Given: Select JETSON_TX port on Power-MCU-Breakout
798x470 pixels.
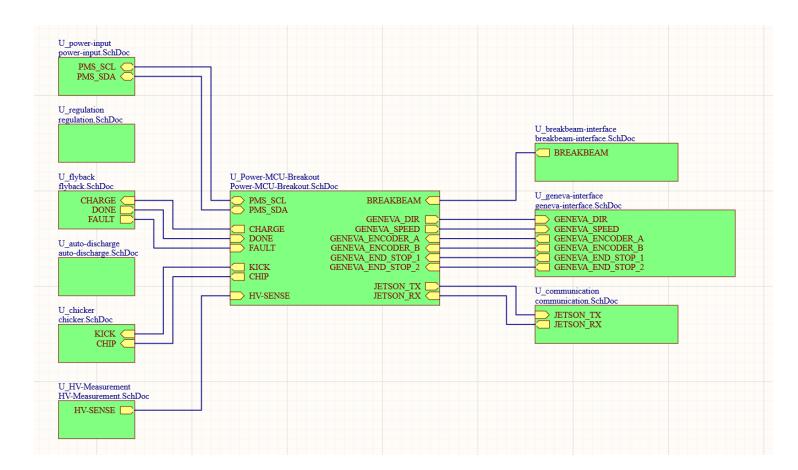Looking at the screenshot, I should pos(432,286).
